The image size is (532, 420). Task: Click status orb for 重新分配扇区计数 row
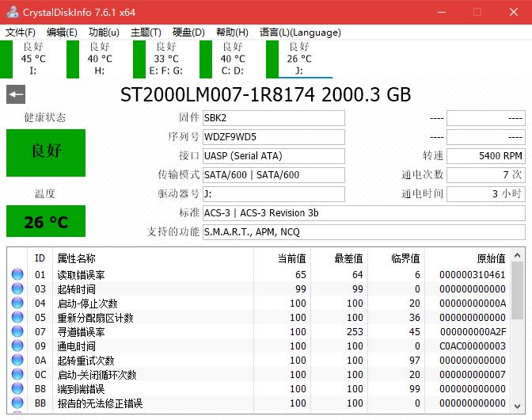click(x=17, y=317)
